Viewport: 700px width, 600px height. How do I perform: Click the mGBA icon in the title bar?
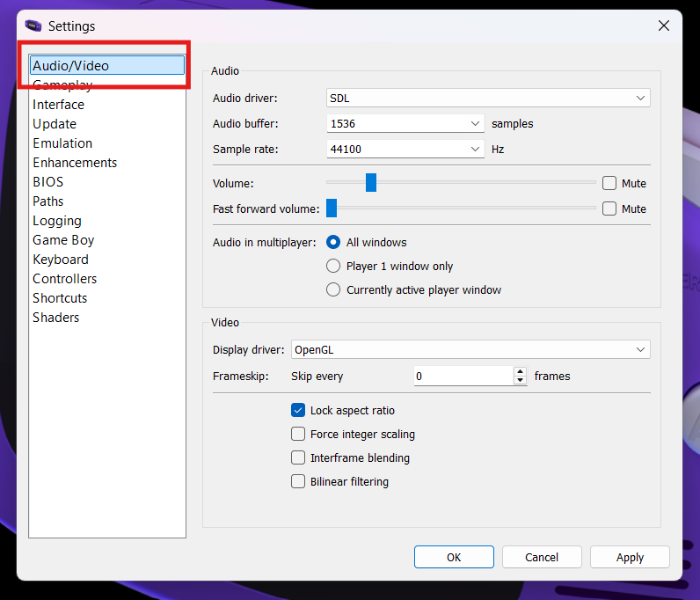tap(33, 26)
